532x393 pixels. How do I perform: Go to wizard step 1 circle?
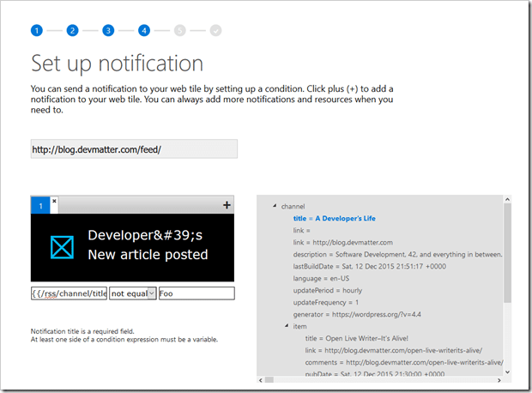click(x=36, y=31)
